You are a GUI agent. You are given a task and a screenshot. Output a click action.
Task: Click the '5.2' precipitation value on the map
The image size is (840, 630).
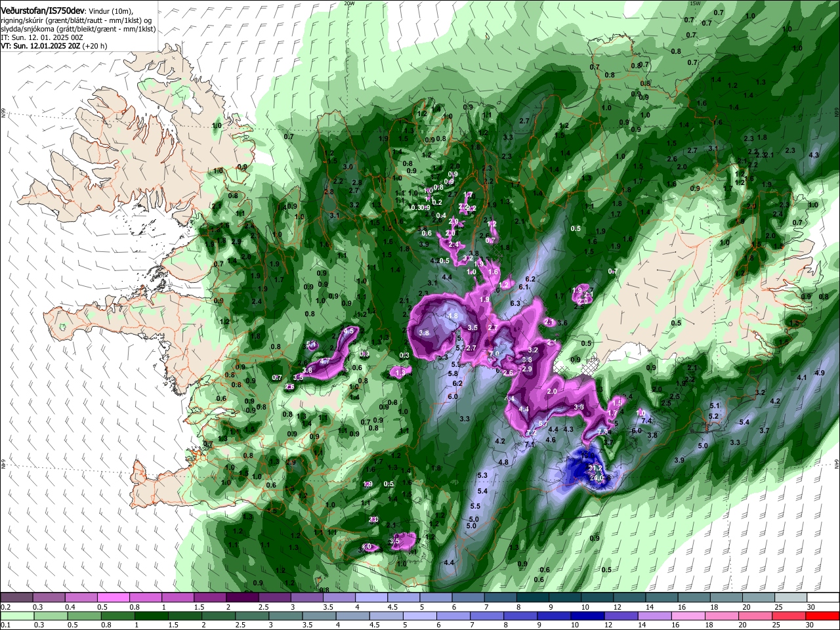715,416
